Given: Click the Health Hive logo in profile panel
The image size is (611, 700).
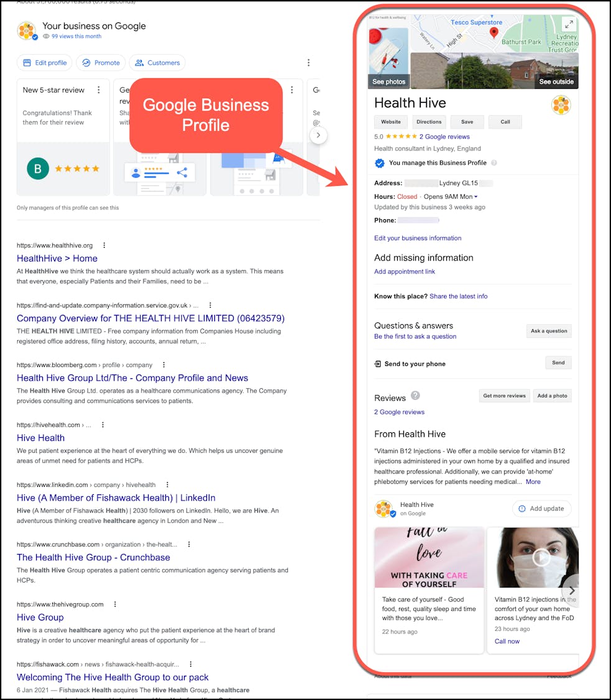Looking at the screenshot, I should [561, 105].
